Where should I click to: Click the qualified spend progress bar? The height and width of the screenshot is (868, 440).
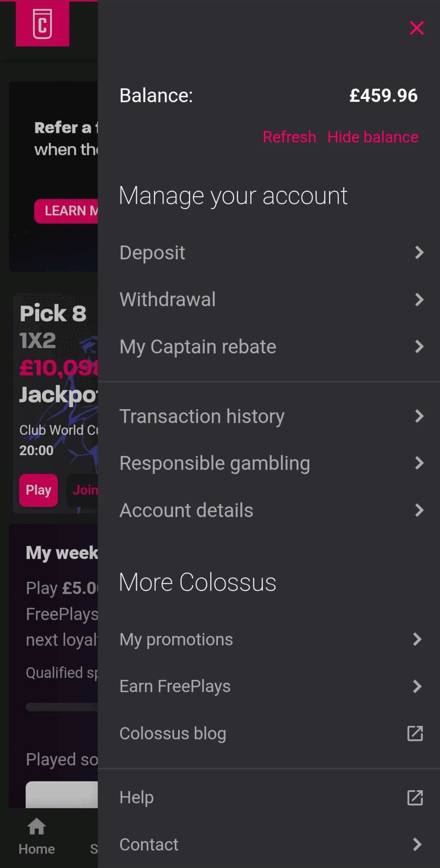(62, 707)
